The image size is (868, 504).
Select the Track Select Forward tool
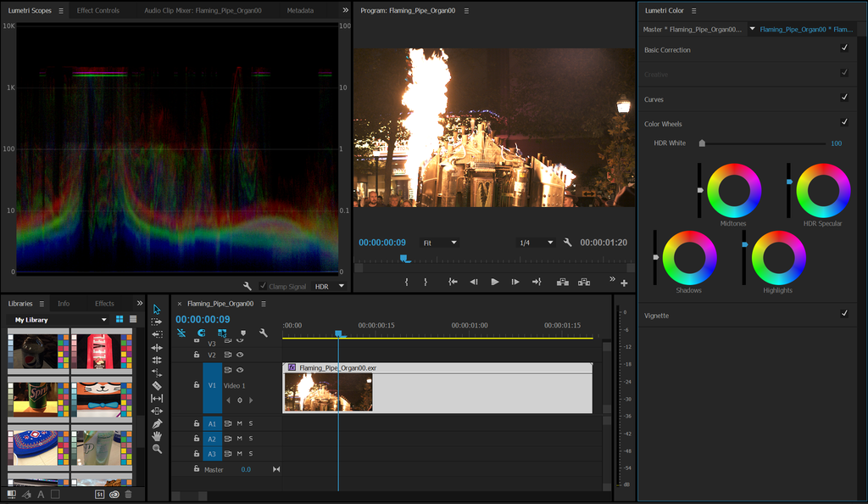tap(157, 321)
